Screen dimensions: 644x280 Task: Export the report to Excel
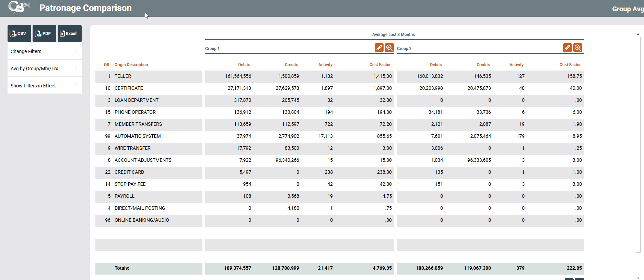coord(69,34)
